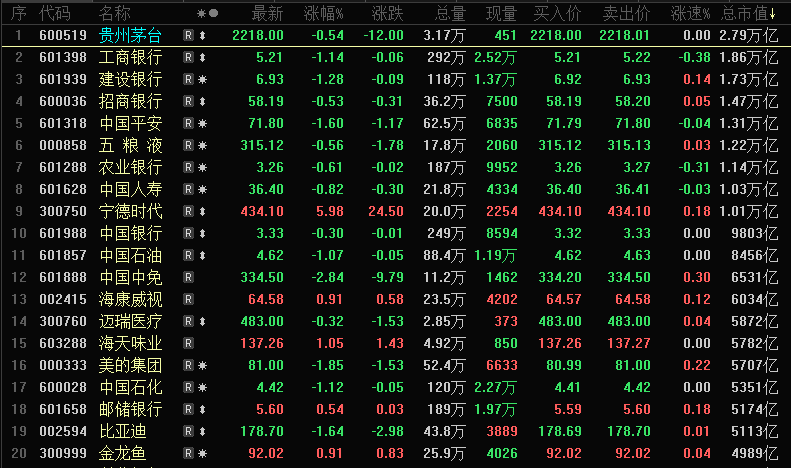Select stock code 002415
This screenshot has width=791, height=468.
point(63,300)
